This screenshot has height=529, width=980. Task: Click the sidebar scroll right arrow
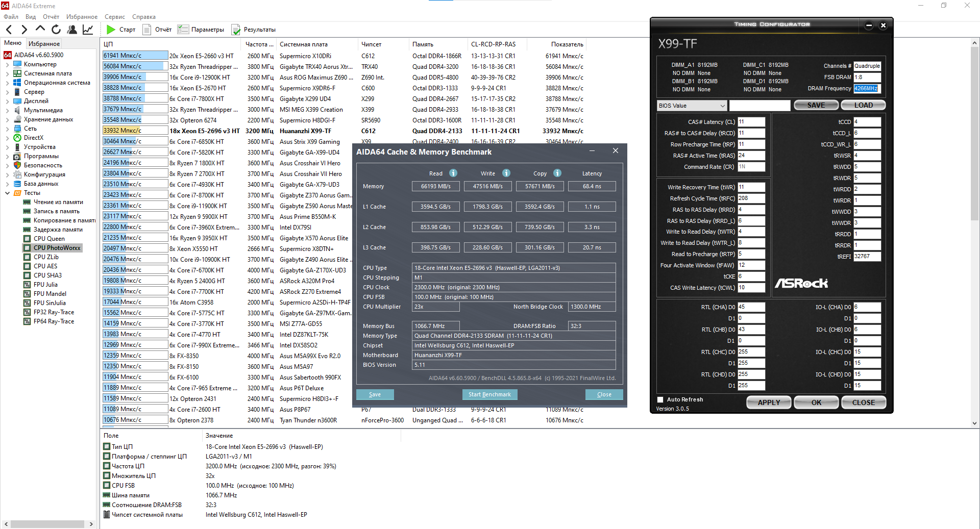click(91, 524)
